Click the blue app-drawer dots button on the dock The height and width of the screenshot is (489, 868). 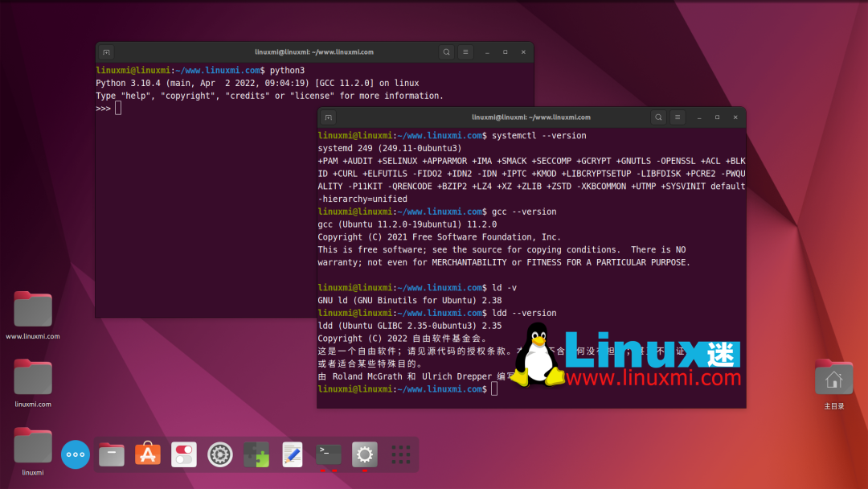(75, 454)
